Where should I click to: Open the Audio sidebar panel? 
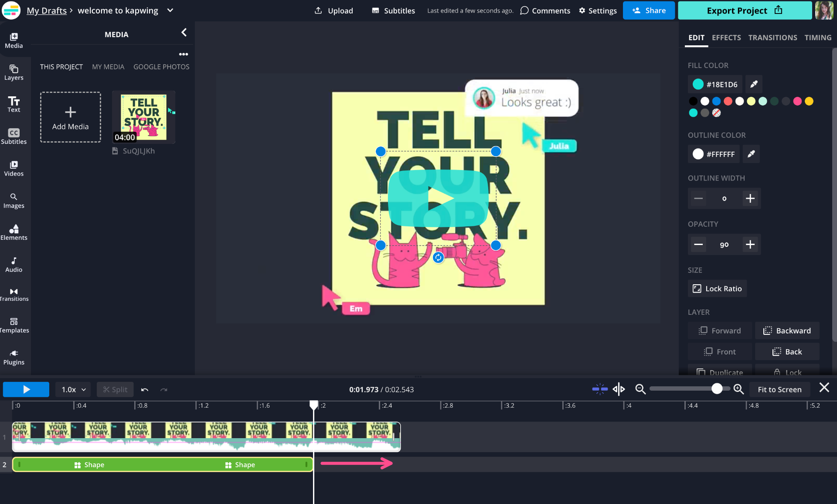(x=14, y=264)
